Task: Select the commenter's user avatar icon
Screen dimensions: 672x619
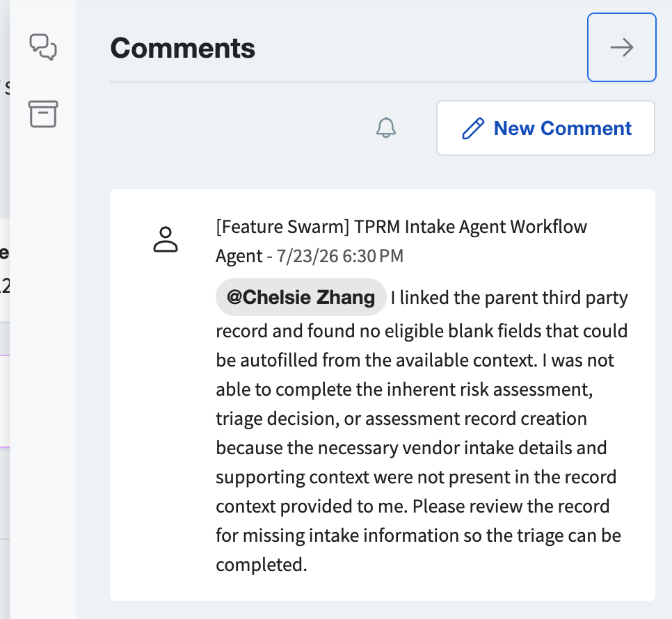Action: tap(166, 239)
